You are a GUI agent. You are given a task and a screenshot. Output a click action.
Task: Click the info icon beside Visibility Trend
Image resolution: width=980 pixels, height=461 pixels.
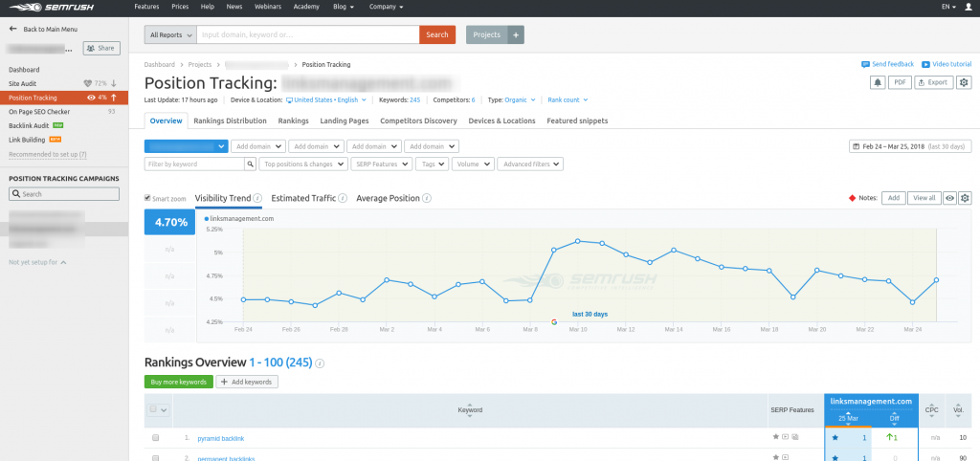257,198
